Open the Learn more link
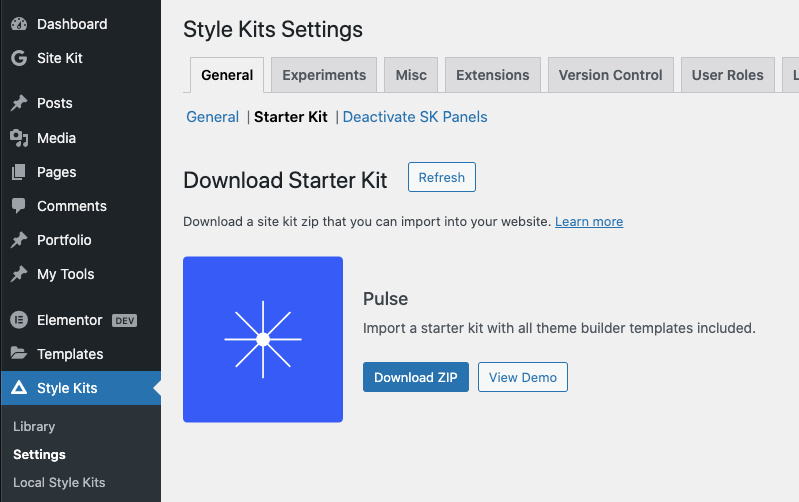Viewport: 799px width, 502px height. pos(589,222)
